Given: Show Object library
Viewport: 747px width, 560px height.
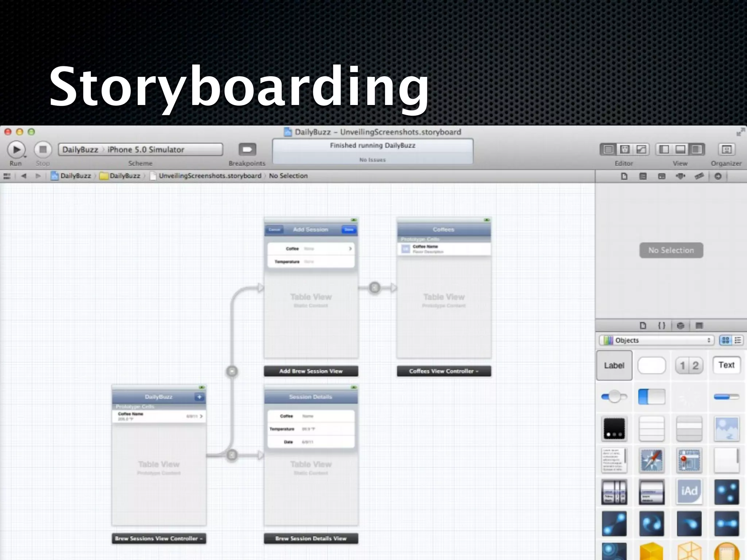Looking at the screenshot, I should click(680, 326).
